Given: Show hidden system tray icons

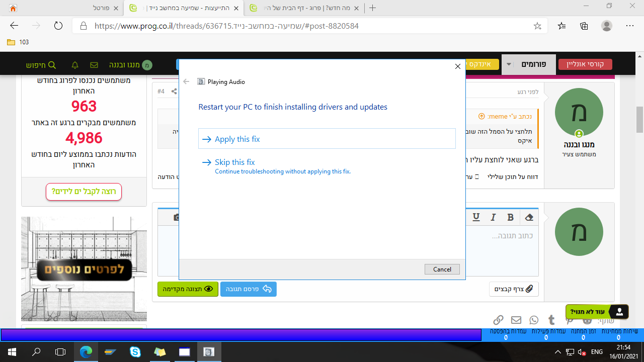Looking at the screenshot, I should [558, 352].
